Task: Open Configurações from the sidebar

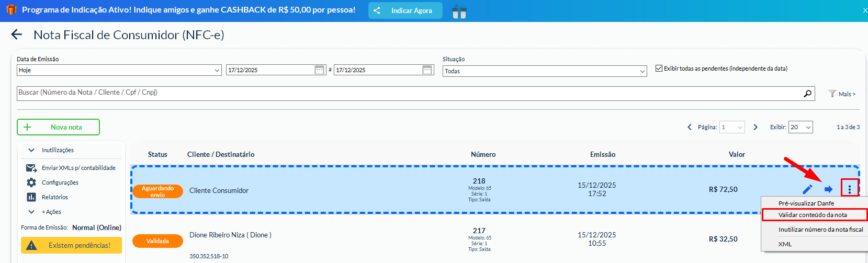Action: pos(60,182)
